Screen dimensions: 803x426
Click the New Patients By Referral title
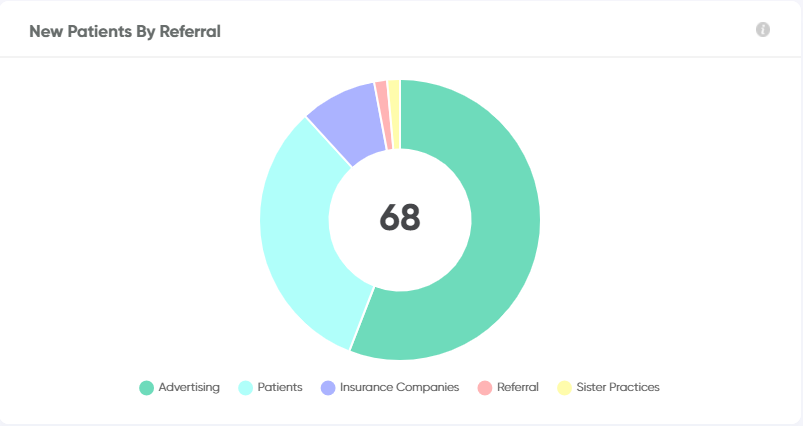[125, 31]
